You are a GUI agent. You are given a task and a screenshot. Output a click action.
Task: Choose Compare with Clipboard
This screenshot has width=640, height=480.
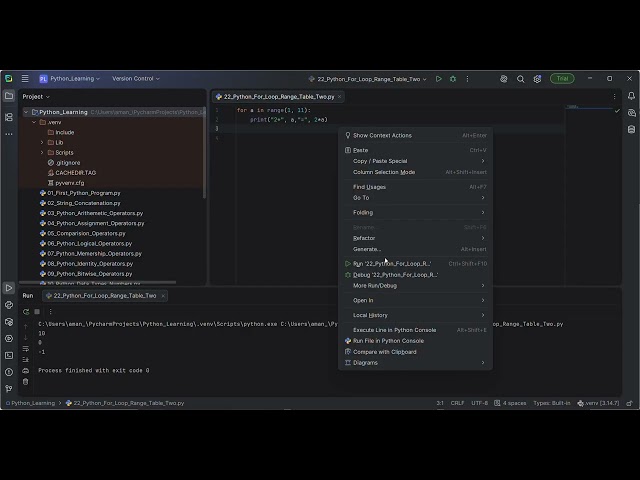coord(416,352)
